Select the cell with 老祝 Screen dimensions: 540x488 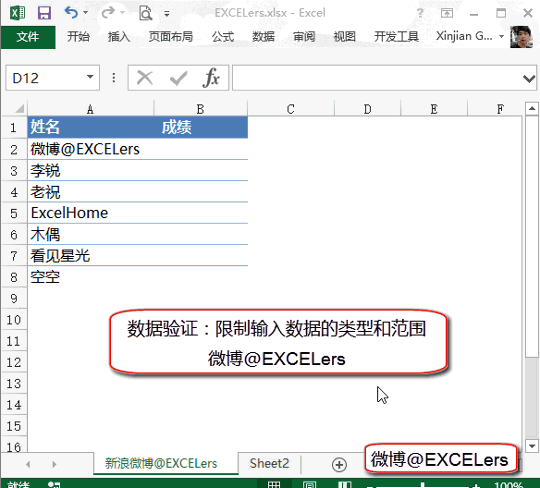[91, 192]
